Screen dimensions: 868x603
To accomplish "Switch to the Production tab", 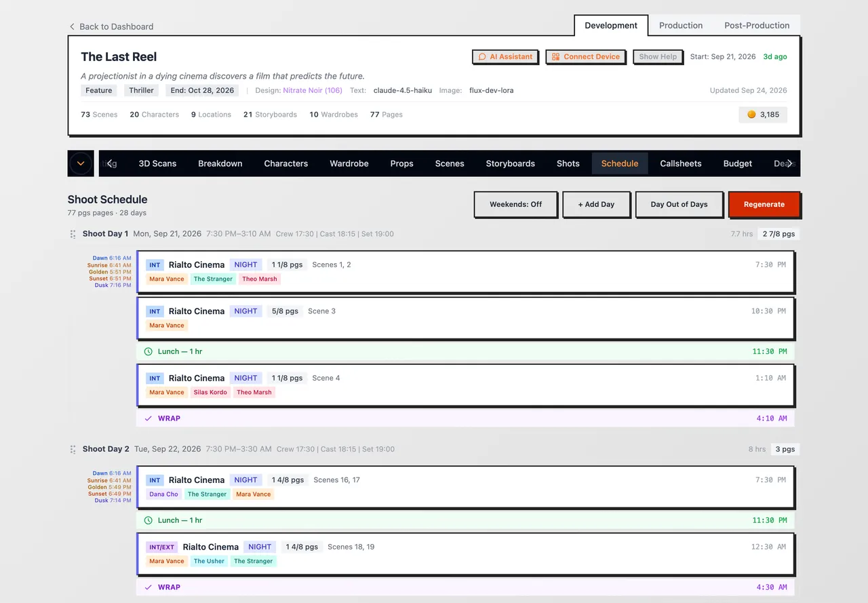I will tap(681, 25).
